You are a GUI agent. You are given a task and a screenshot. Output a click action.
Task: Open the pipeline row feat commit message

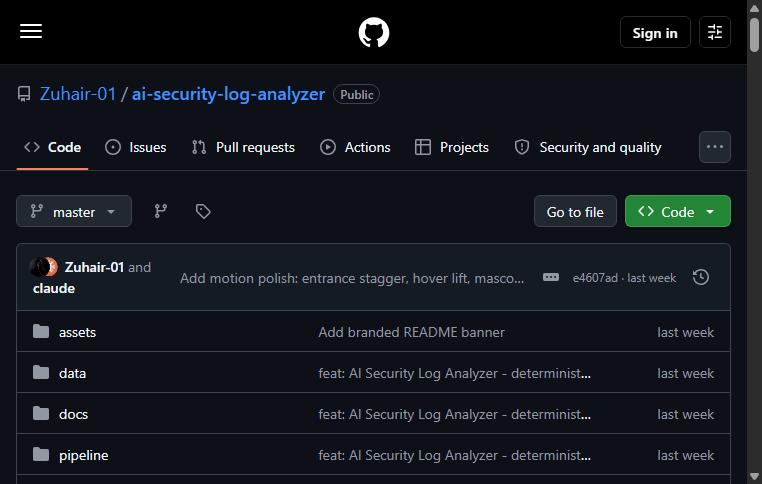454,455
